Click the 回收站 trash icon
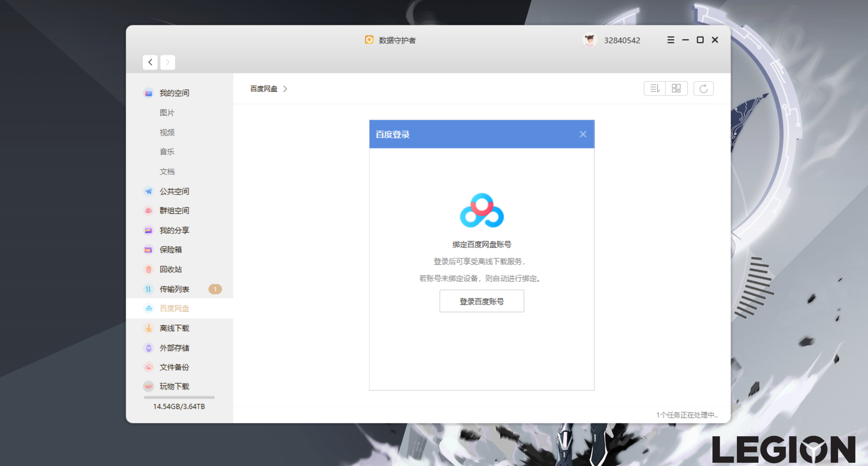Image resolution: width=868 pixels, height=466 pixels. click(148, 270)
